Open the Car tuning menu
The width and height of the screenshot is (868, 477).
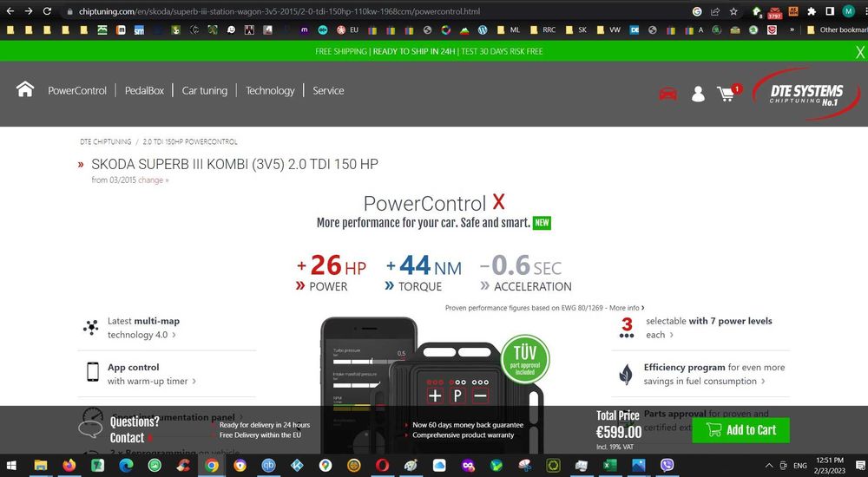[x=205, y=91]
